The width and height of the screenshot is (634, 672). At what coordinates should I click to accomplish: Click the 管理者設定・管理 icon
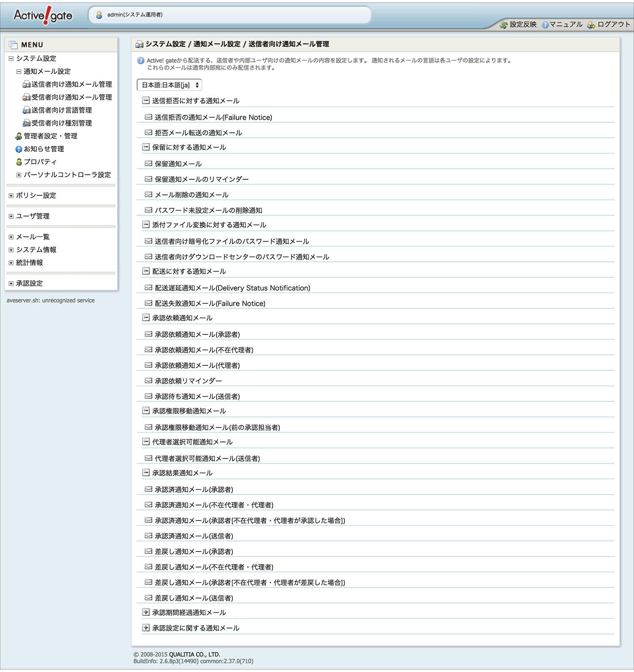point(19,136)
